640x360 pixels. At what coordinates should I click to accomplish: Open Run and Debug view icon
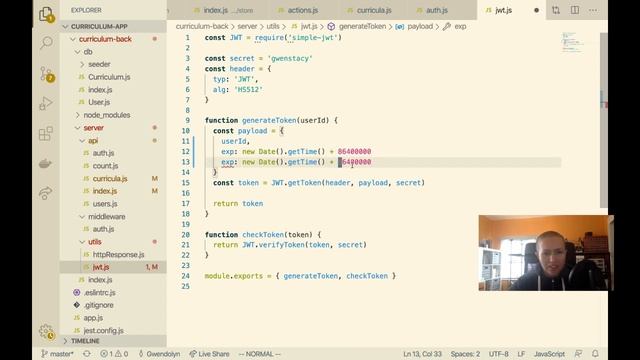click(46, 103)
